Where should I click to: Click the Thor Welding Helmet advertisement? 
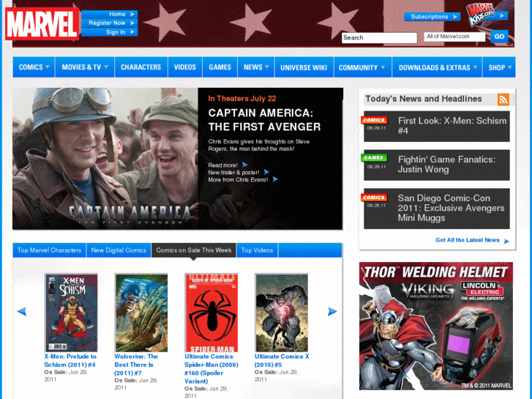click(x=436, y=326)
